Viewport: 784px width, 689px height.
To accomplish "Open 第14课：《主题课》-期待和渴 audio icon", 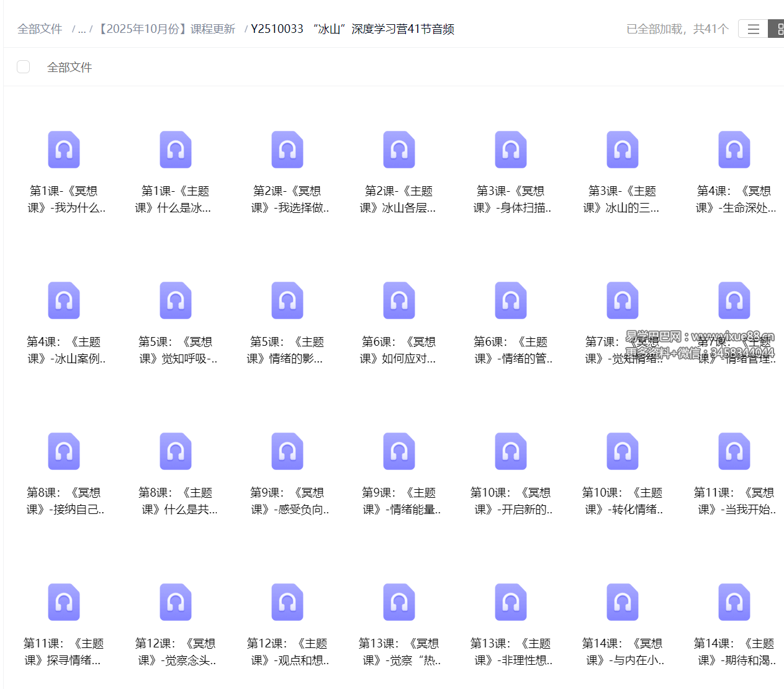I will (734, 602).
